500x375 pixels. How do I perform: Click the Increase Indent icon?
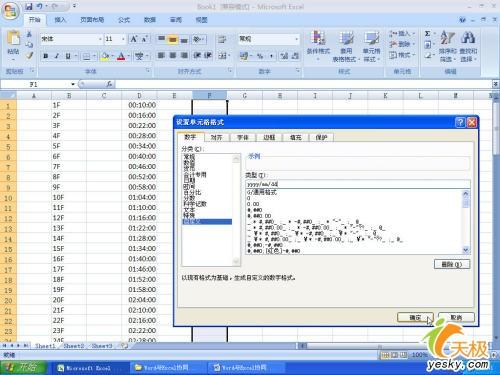(208, 55)
